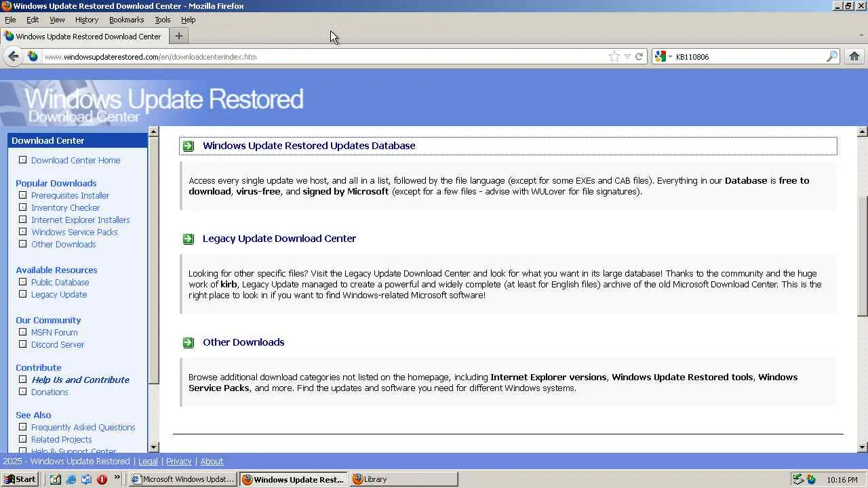
Task: Click the bullet icon next to Legacy Update
Action: pos(23,295)
